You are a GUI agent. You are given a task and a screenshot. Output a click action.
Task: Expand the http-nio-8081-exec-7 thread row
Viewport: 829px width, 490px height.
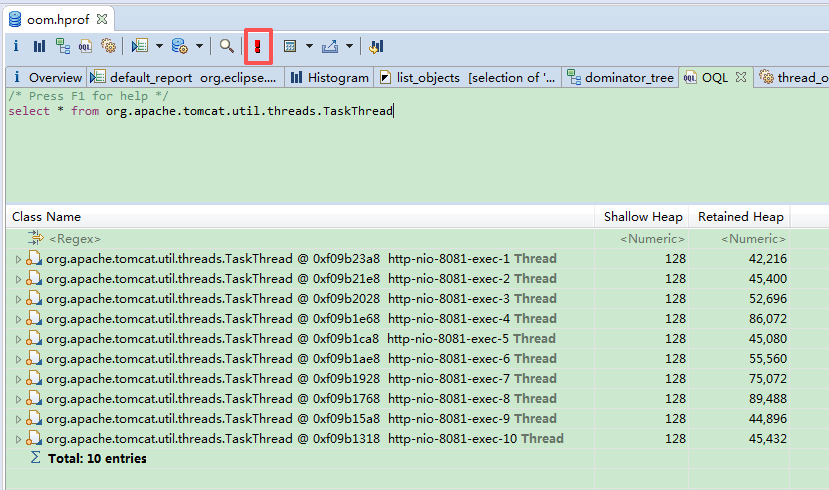[x=18, y=380]
